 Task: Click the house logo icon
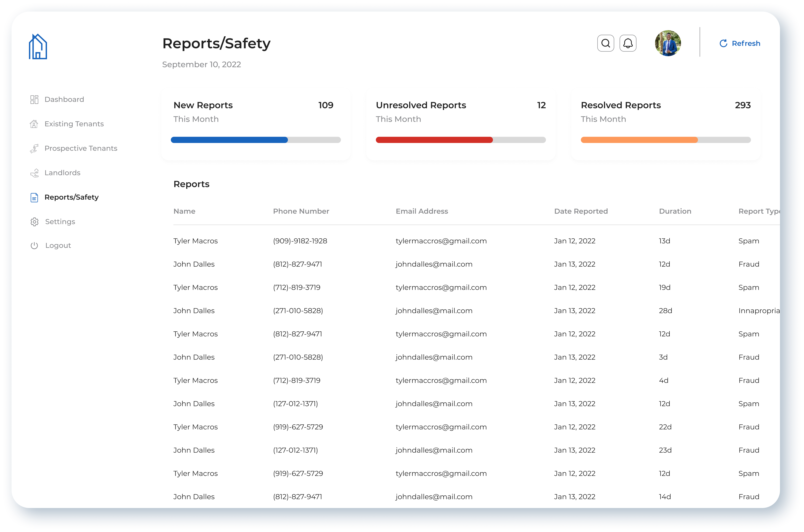pyautogui.click(x=38, y=47)
